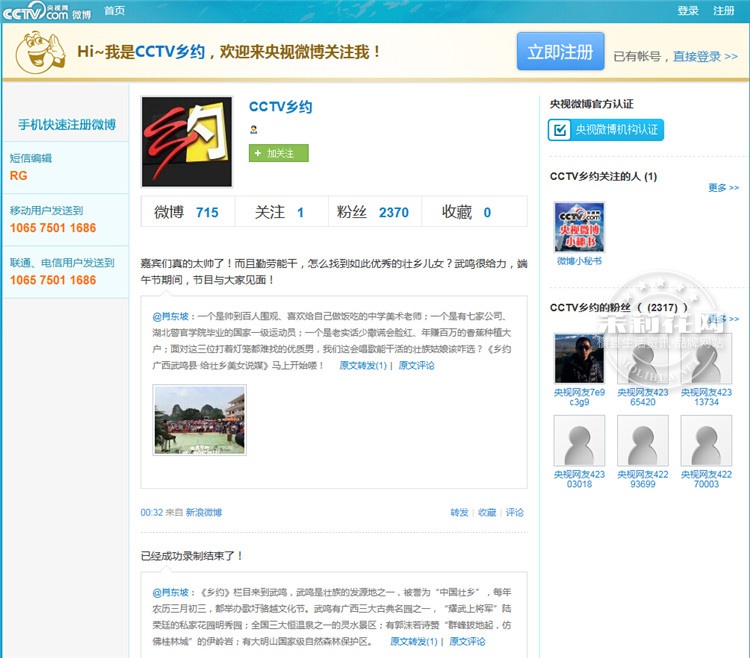Click the 央视微博机构认证 badge
This screenshot has width=750, height=658.
click(606, 130)
